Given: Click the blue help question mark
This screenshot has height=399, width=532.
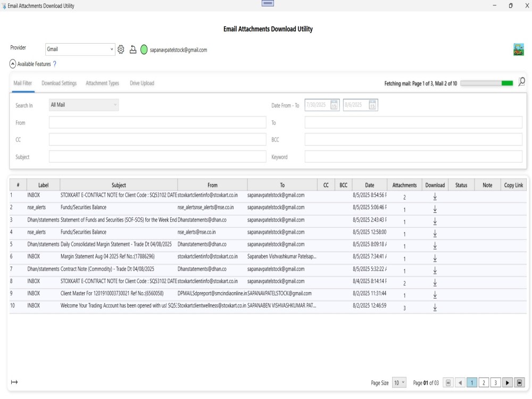Looking at the screenshot, I should (x=55, y=64).
